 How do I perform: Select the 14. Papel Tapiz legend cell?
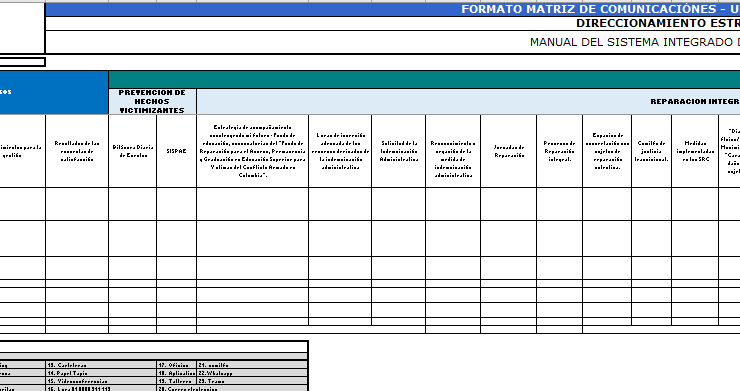[101, 373]
